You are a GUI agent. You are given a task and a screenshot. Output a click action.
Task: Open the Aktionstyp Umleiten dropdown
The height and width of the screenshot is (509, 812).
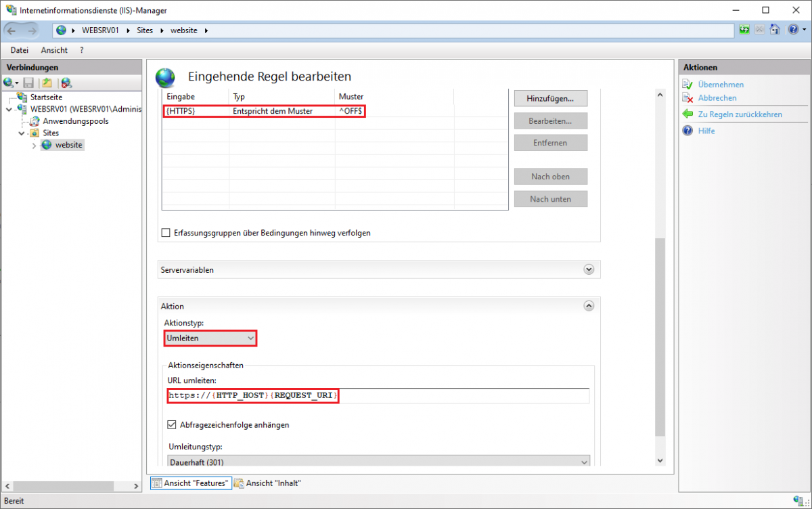210,338
